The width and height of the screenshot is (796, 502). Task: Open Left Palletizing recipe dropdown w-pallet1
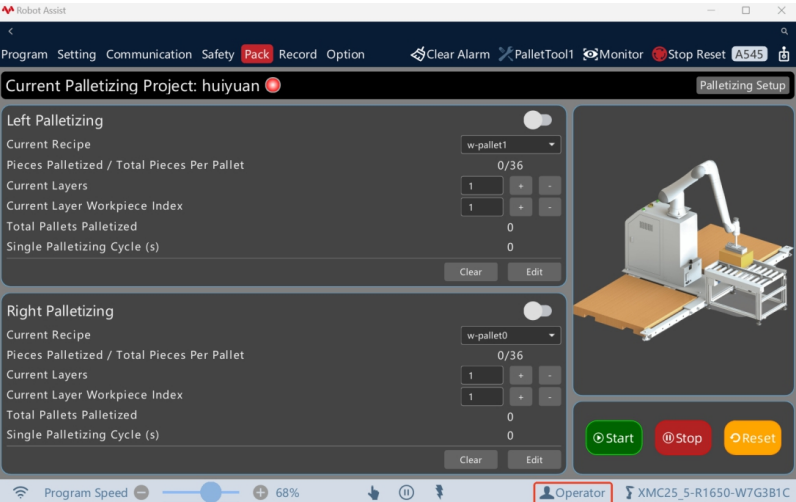[511, 145]
